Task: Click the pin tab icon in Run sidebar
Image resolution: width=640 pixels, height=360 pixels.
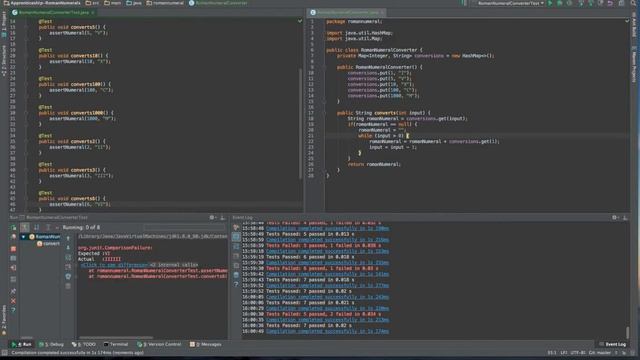Action: click(13, 291)
